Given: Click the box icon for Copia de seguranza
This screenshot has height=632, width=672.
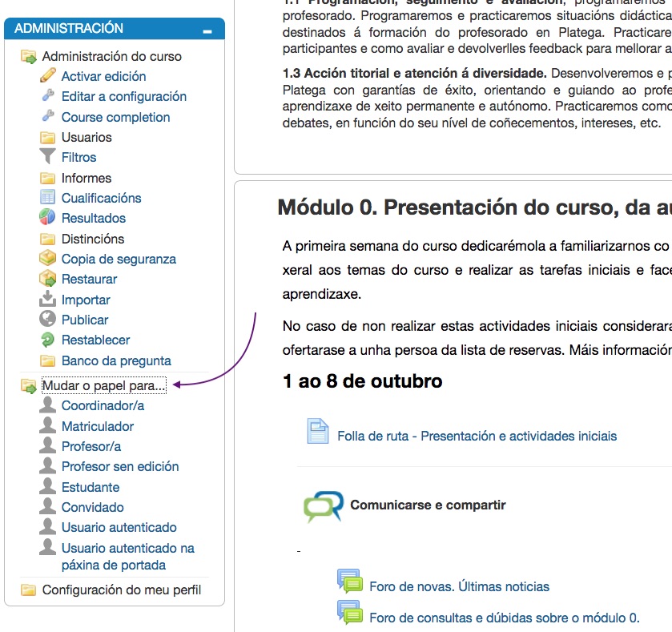Looking at the screenshot, I should [48, 259].
